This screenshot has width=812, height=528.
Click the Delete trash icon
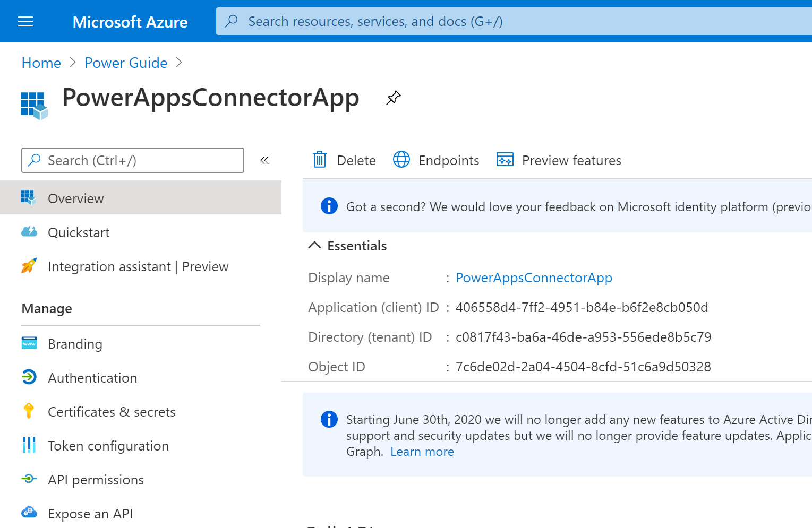(x=320, y=160)
